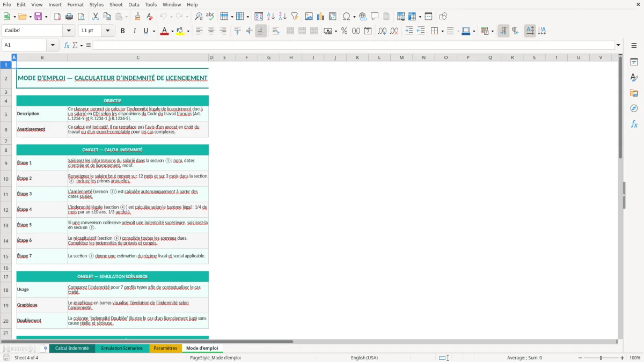Click the Save document icon

click(38, 17)
